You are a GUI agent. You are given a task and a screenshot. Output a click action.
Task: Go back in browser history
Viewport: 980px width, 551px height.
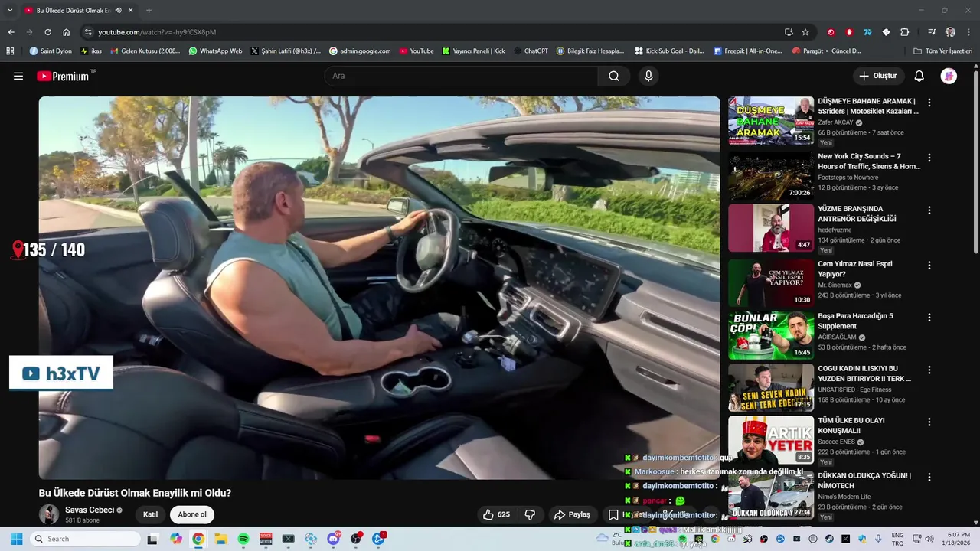coord(11,32)
